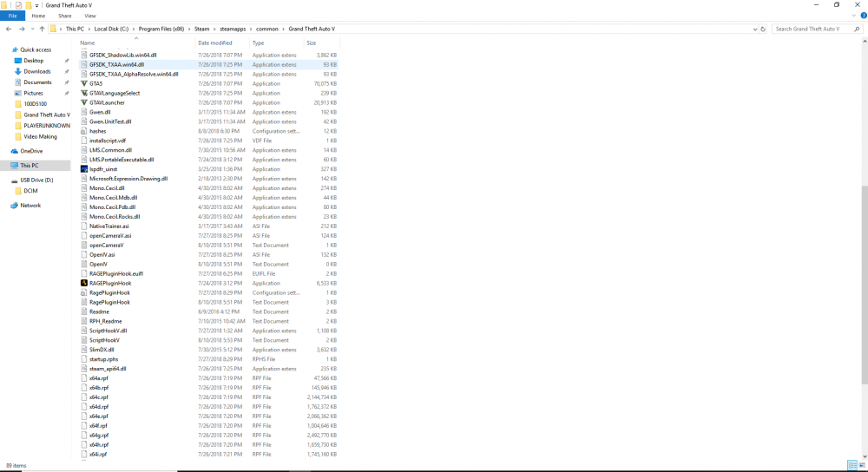The height and width of the screenshot is (472, 868).
Task: Click the Search Grand Theft Auto V field
Action: click(x=812, y=29)
